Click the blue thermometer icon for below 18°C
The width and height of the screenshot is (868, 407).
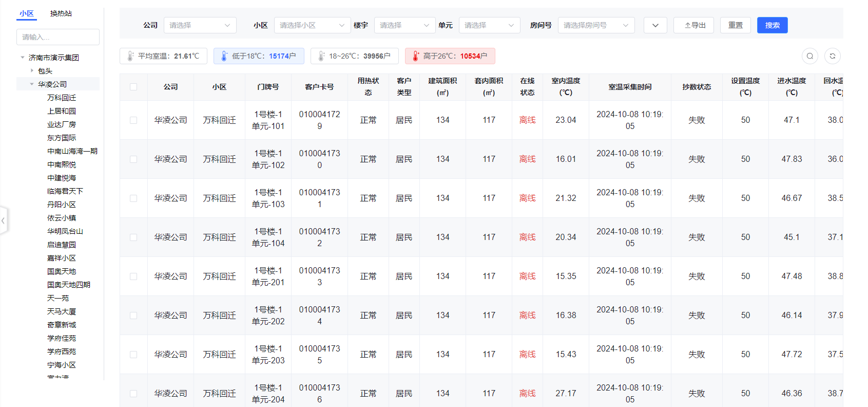pyautogui.click(x=224, y=56)
